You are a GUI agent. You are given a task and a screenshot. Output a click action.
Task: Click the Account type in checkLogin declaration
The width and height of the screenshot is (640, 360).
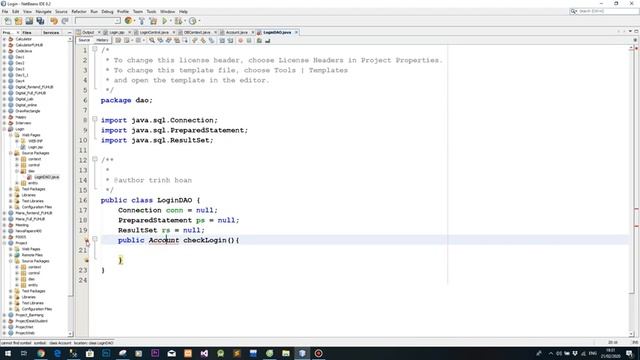point(164,240)
